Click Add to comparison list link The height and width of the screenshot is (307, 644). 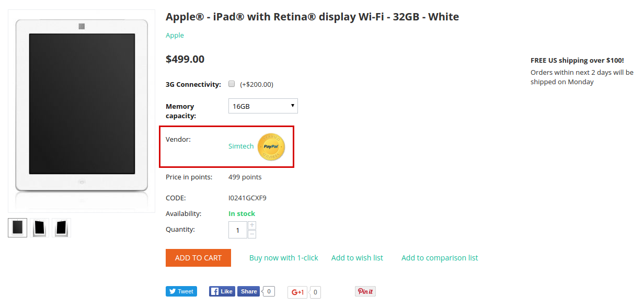[x=440, y=258]
